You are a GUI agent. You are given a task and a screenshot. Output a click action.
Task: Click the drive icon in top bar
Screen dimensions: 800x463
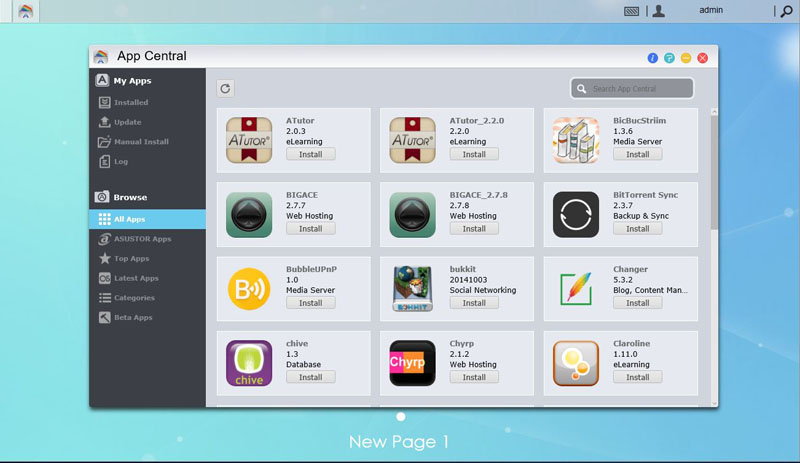tap(632, 11)
